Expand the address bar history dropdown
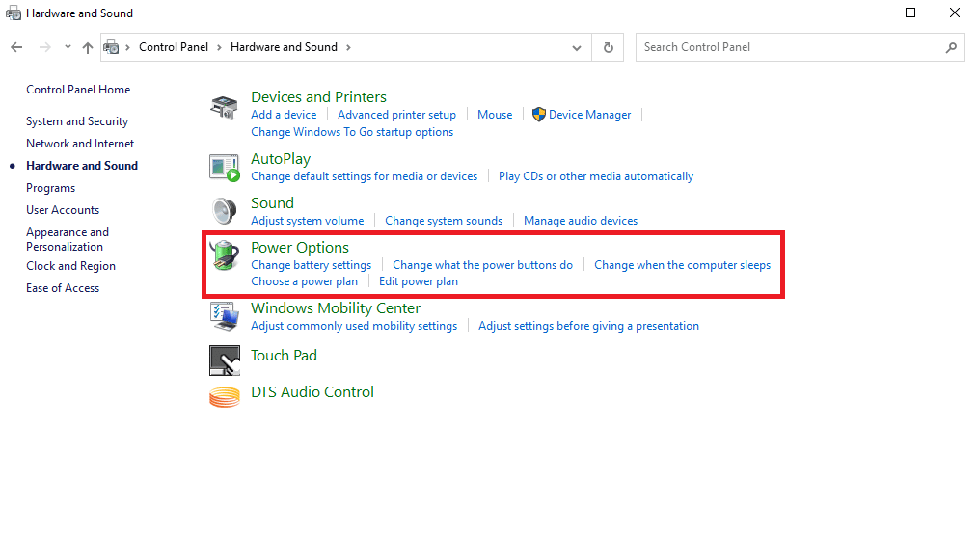This screenshot has height=560, width=977. pos(577,47)
